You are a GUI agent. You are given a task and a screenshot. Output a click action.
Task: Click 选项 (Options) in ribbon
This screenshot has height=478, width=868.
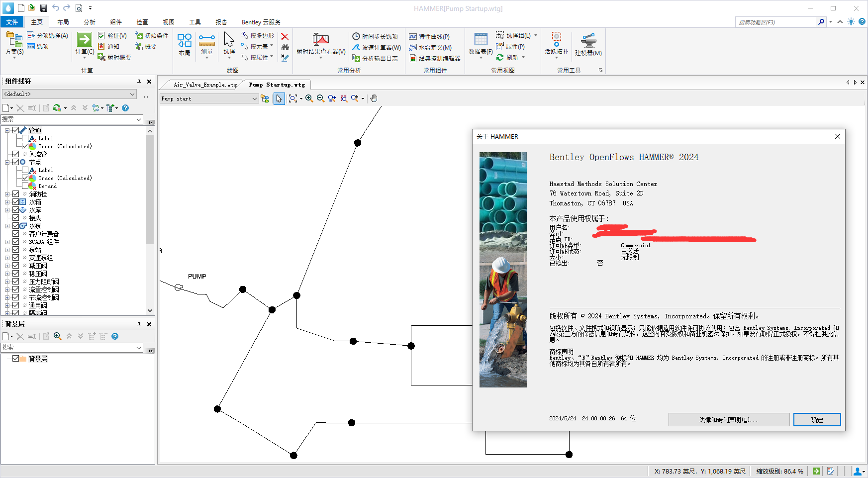point(38,47)
